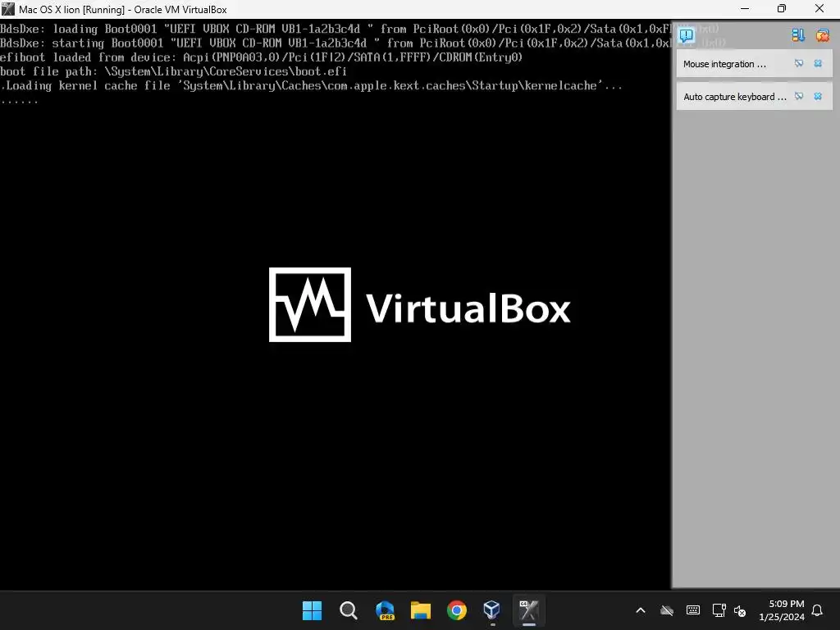Open help for Auto capture keyboard notification
This screenshot has height=630, width=840.
799,97
